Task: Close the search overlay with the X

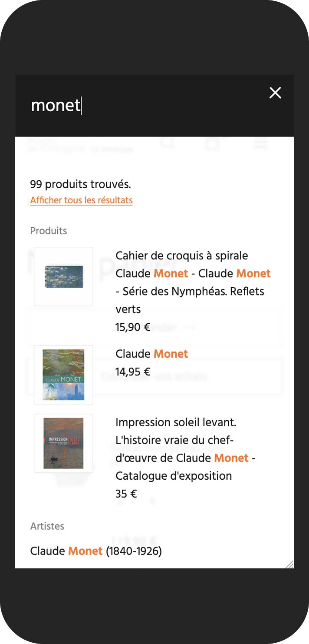Action: pos(276,93)
